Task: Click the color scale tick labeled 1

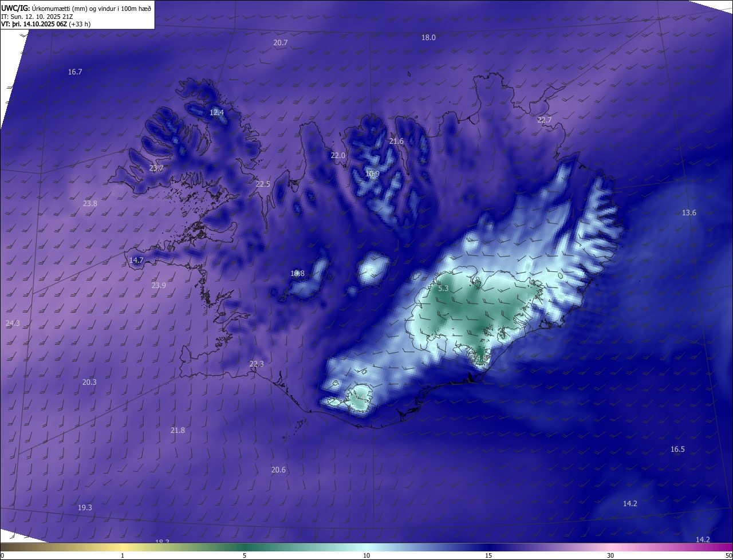Action: pos(123,555)
